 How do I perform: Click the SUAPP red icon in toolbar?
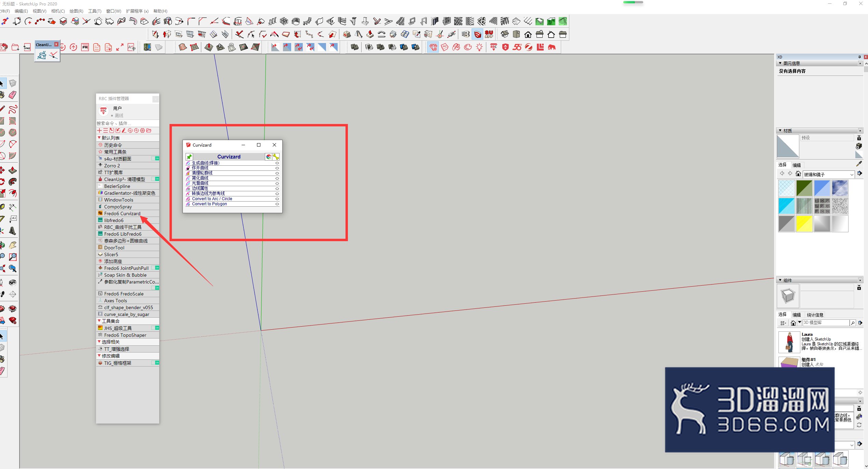point(489,34)
